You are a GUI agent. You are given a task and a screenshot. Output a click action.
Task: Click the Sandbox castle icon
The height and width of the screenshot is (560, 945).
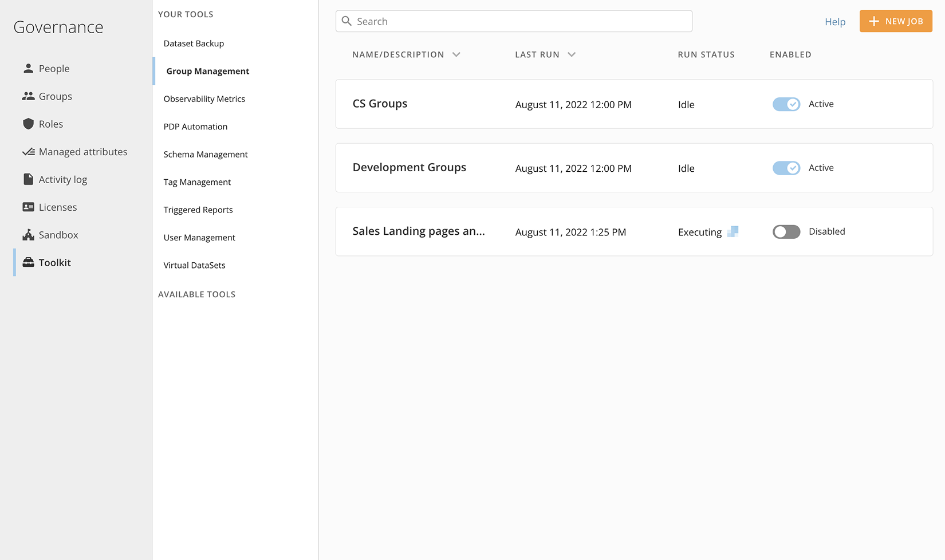pyautogui.click(x=28, y=235)
